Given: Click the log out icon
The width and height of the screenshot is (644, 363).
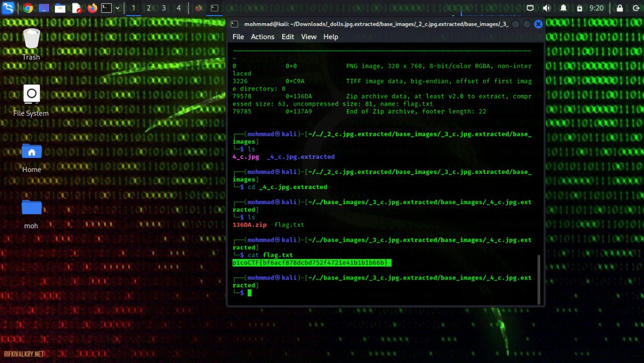Looking at the screenshot, I should (635, 8).
